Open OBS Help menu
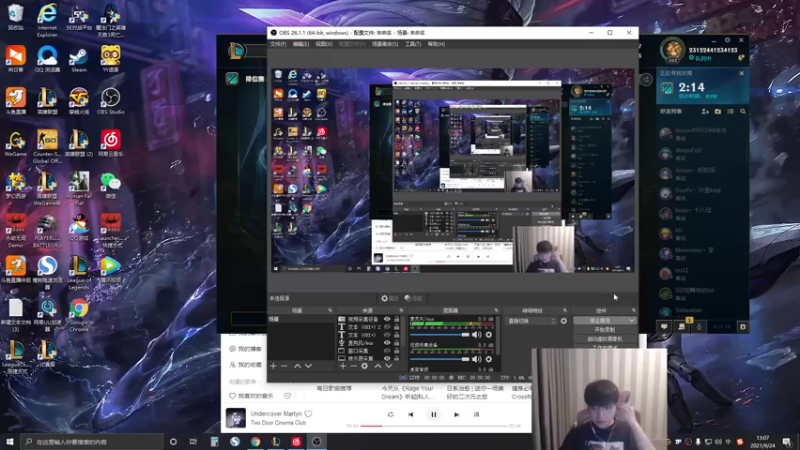Screen dimensions: 800x450 pos(436,44)
